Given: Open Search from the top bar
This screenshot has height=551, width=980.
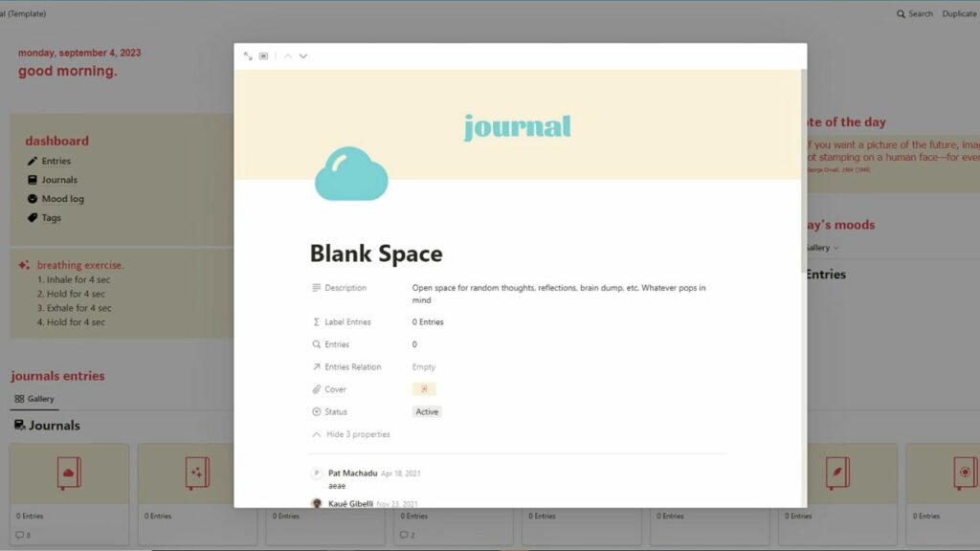Looking at the screenshot, I should [916, 13].
